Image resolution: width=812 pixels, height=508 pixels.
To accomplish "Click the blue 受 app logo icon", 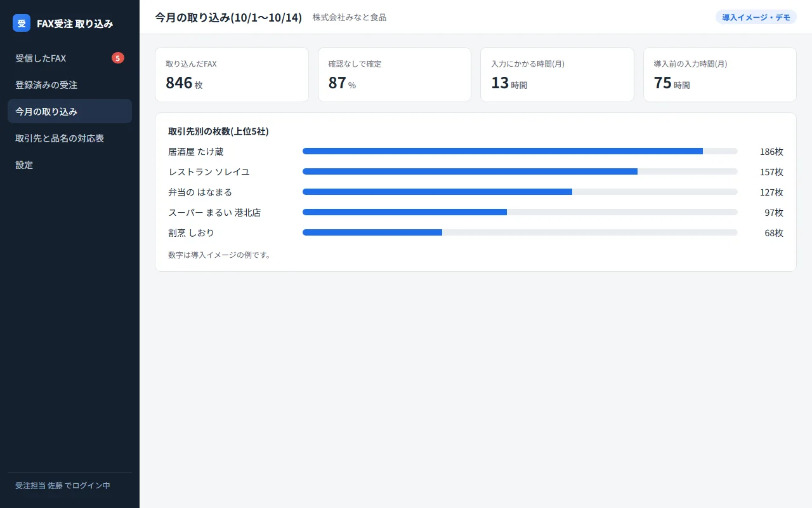I will coord(22,23).
